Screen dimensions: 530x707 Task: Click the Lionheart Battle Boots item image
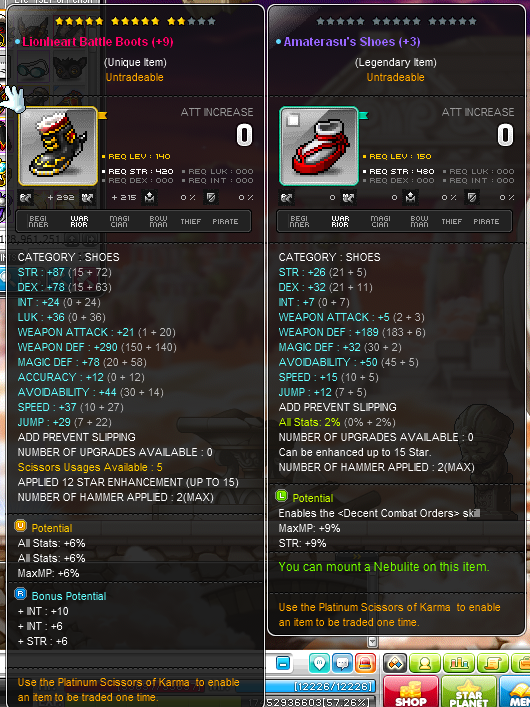[58, 146]
